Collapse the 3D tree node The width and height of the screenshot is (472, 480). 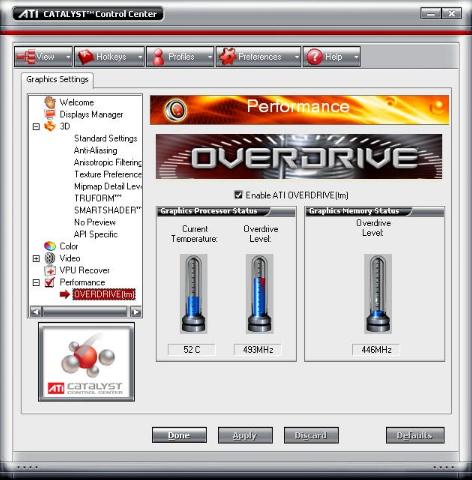(x=36, y=127)
